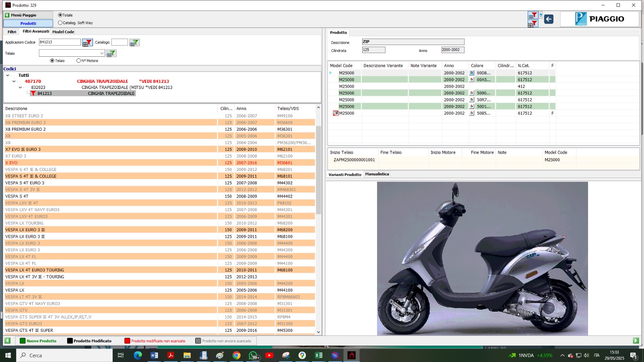Click the blue question mark help icon
Image resolution: width=644 pixels, height=362 pixels.
(541, 15)
